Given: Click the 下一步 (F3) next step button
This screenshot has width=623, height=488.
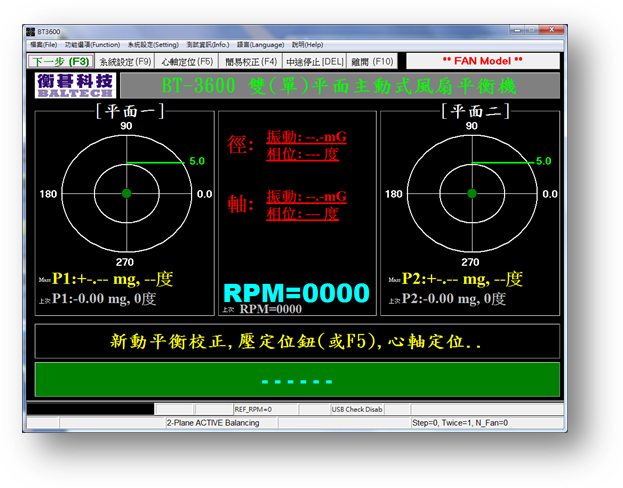Looking at the screenshot, I should point(61,62).
